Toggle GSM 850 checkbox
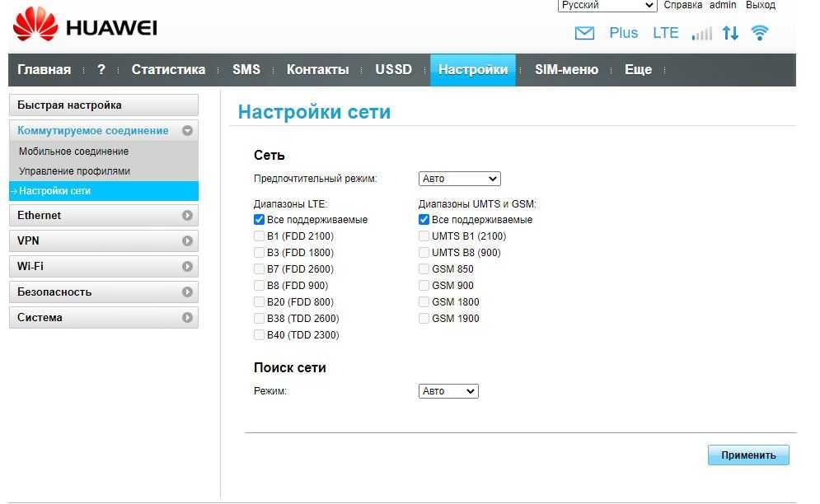Image resolution: width=820 pixels, height=504 pixels. click(x=424, y=269)
